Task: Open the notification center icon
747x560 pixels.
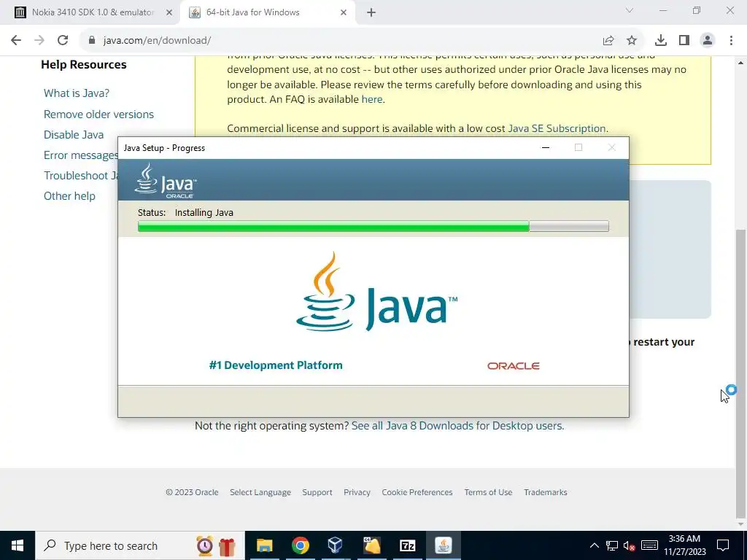Action: [x=723, y=545]
